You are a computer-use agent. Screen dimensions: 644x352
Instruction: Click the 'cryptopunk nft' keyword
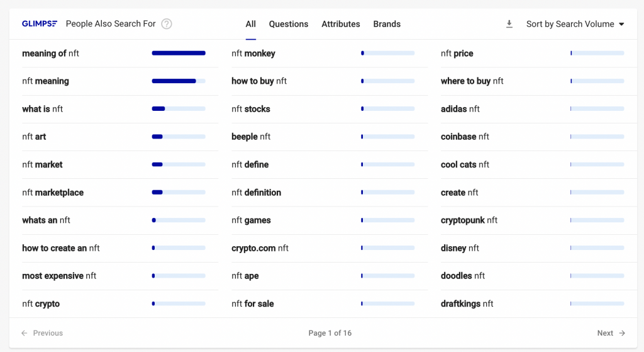click(x=469, y=220)
